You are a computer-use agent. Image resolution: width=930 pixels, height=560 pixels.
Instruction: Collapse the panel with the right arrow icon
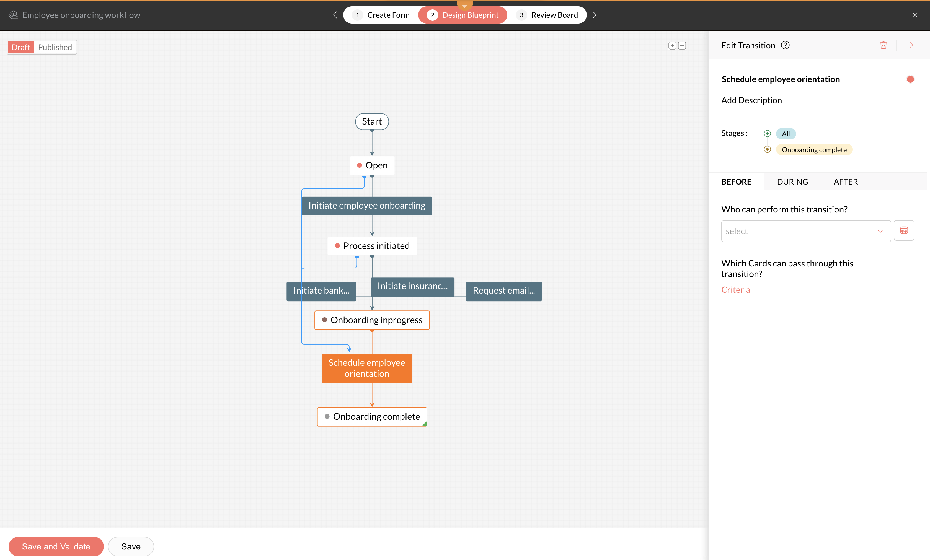coord(909,45)
